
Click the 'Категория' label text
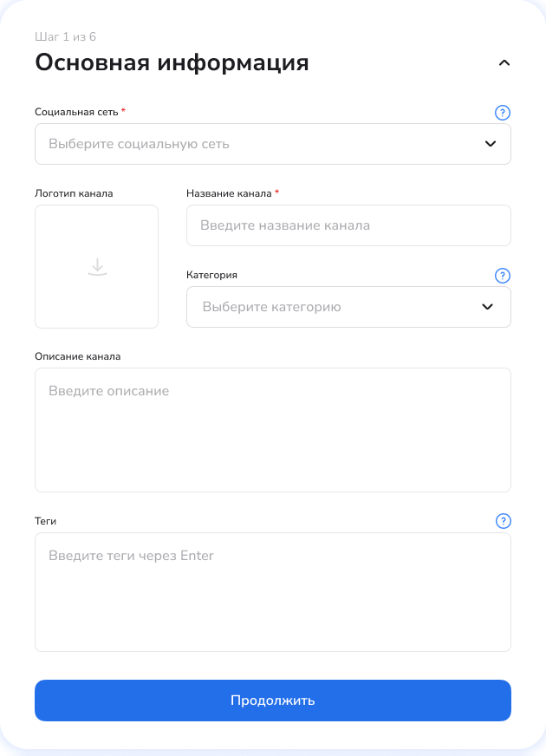coord(211,275)
